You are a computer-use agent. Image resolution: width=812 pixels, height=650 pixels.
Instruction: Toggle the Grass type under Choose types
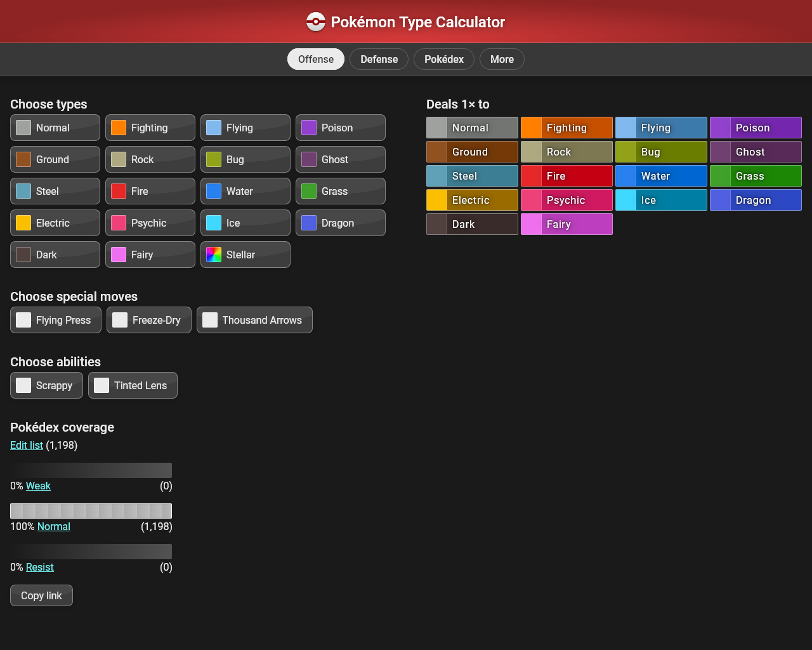[341, 191]
